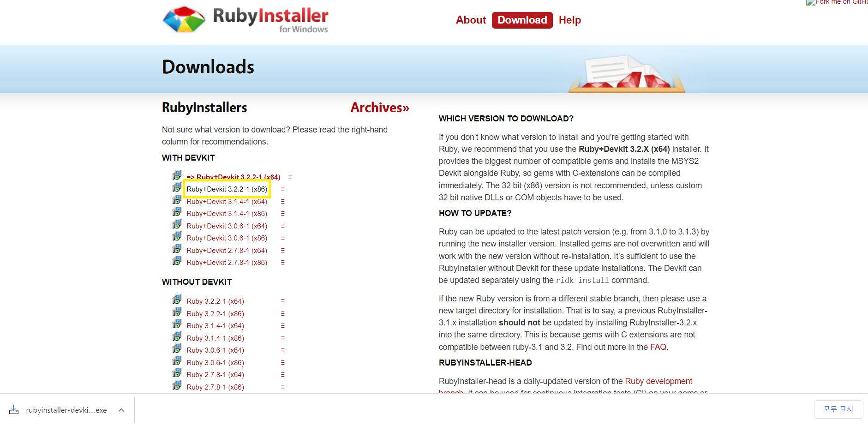Open the details icon for Ruby+Devkit 3.1.4-1 (x64)
The image size is (868, 426).
(x=283, y=202)
